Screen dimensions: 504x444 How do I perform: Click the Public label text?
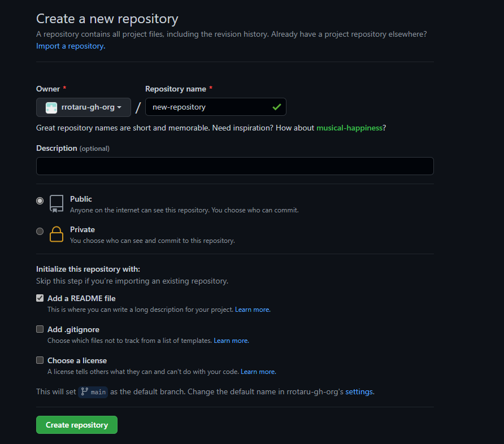click(81, 199)
